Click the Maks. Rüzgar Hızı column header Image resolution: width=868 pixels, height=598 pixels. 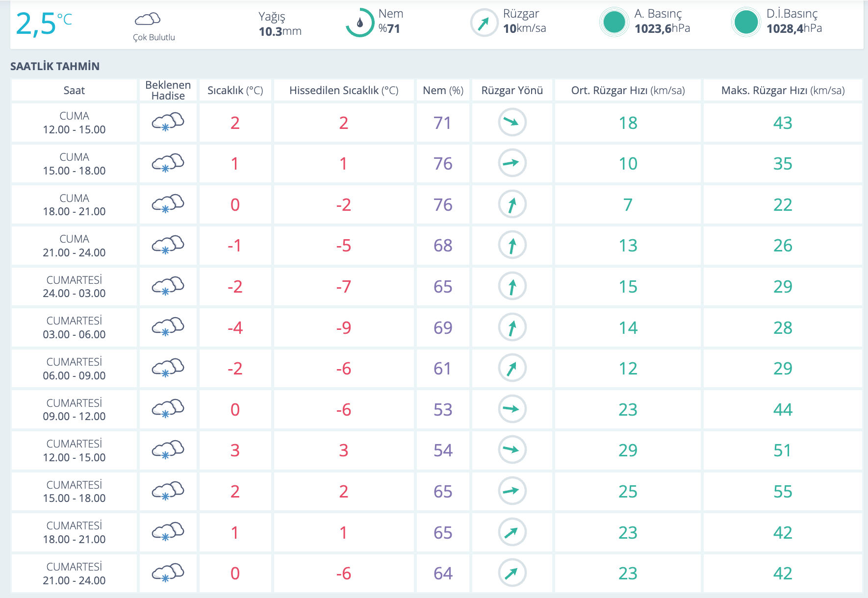tap(783, 90)
